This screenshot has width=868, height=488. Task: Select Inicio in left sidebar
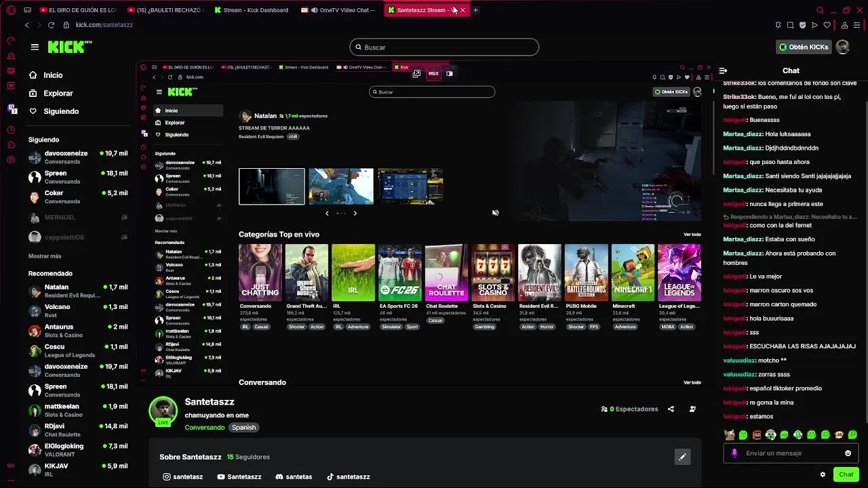[53, 75]
